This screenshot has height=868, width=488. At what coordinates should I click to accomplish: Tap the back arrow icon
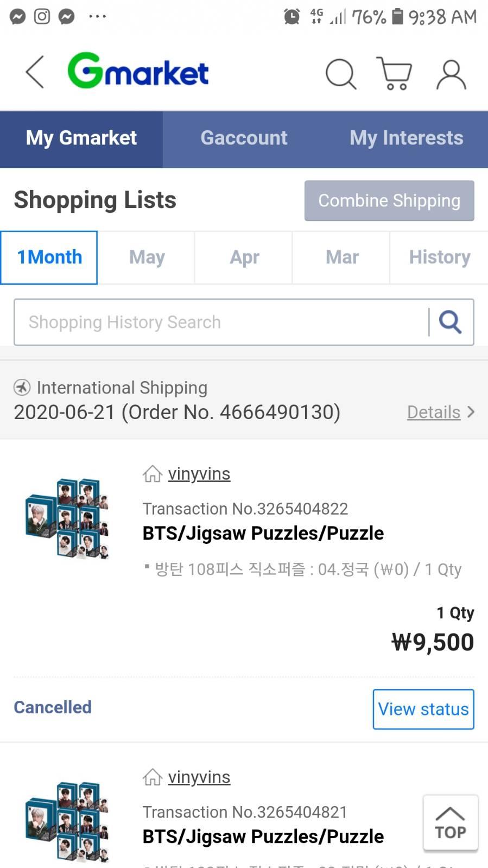click(x=35, y=72)
